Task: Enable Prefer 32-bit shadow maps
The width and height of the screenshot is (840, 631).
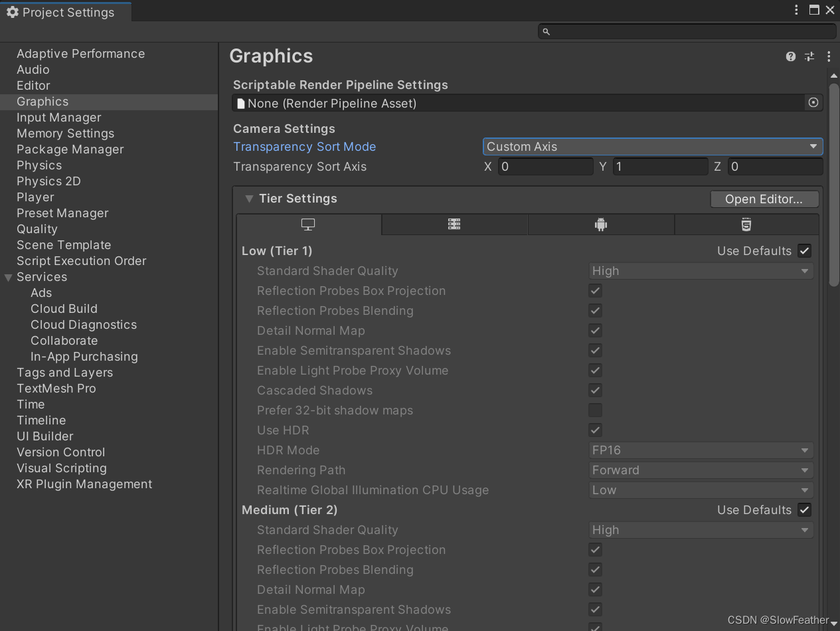Action: (595, 410)
